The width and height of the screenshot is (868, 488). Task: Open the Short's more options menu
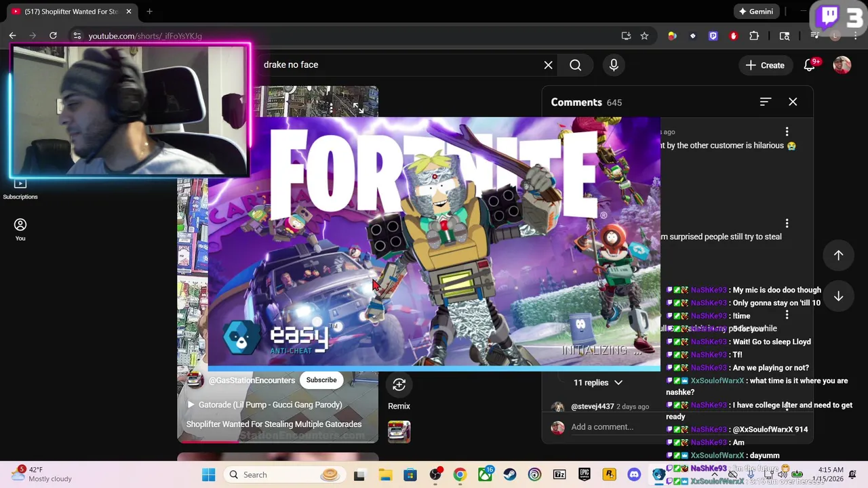coord(332,107)
